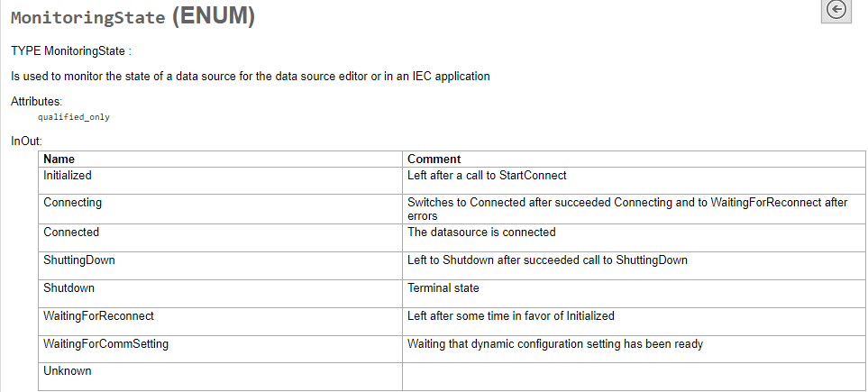Click the 'The datasource is connected' comment

point(481,232)
